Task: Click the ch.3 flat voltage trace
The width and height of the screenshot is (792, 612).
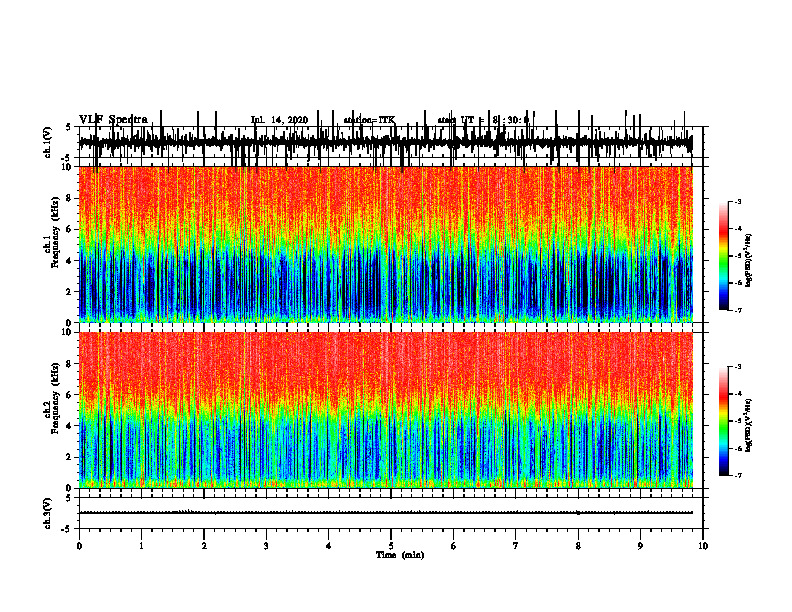Action: point(386,513)
